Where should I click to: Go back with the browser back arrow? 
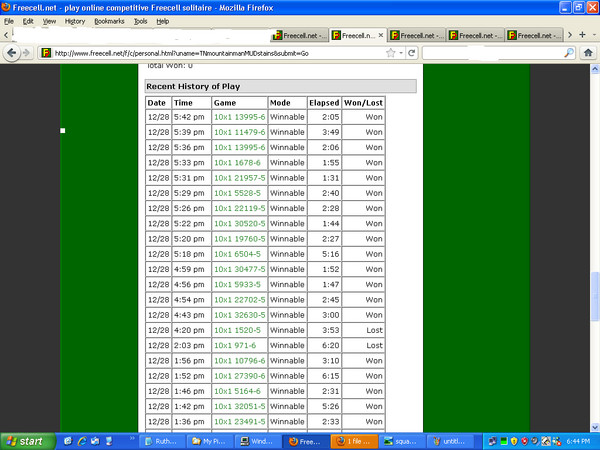point(11,53)
